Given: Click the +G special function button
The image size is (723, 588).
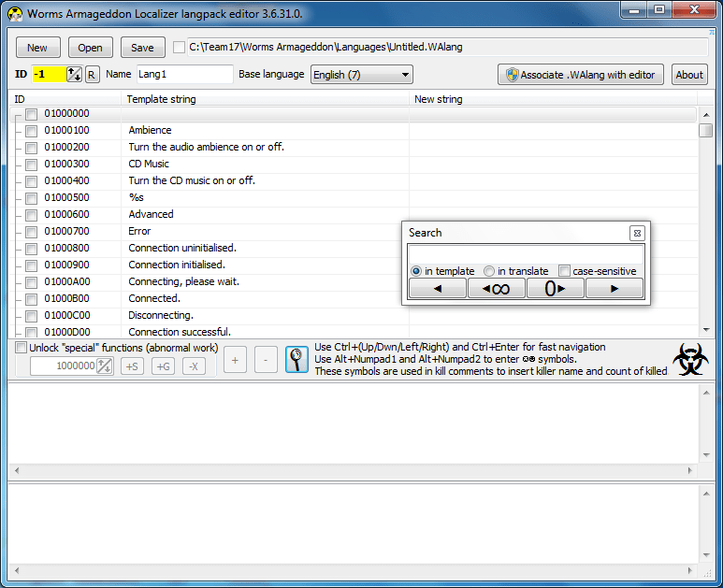Looking at the screenshot, I should pos(163,366).
